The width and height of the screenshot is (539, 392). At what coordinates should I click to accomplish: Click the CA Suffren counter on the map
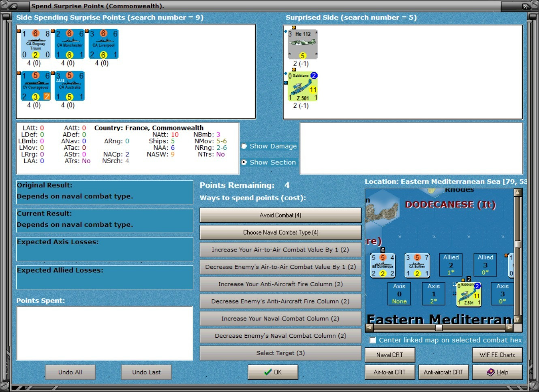coord(417,265)
